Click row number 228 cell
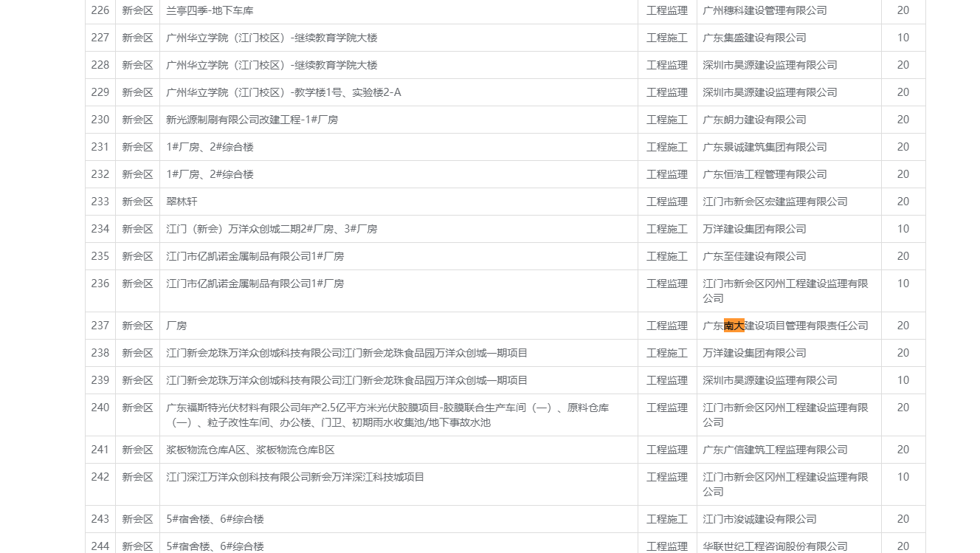This screenshot has height=553, width=980. pos(100,65)
